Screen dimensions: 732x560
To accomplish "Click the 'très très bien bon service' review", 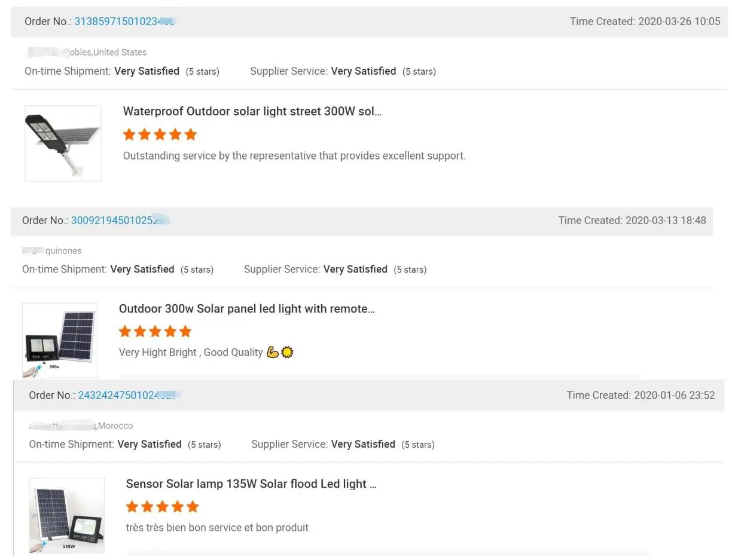I will point(217,528).
